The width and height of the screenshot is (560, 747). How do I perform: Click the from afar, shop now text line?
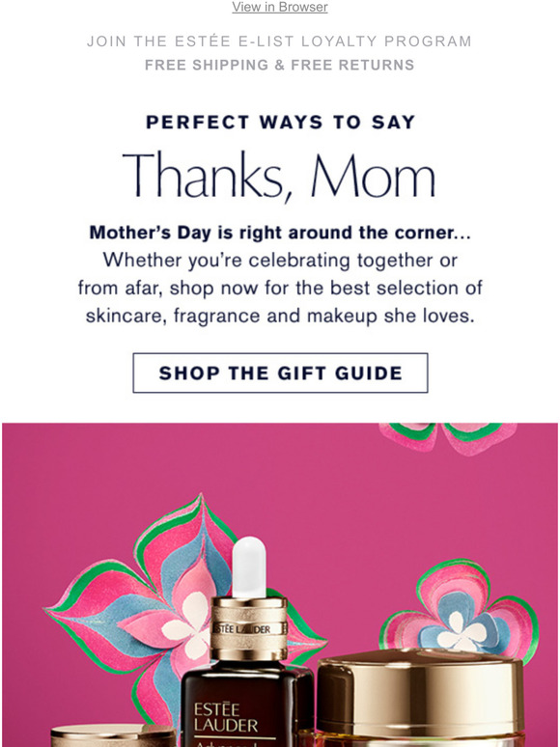tap(280, 289)
